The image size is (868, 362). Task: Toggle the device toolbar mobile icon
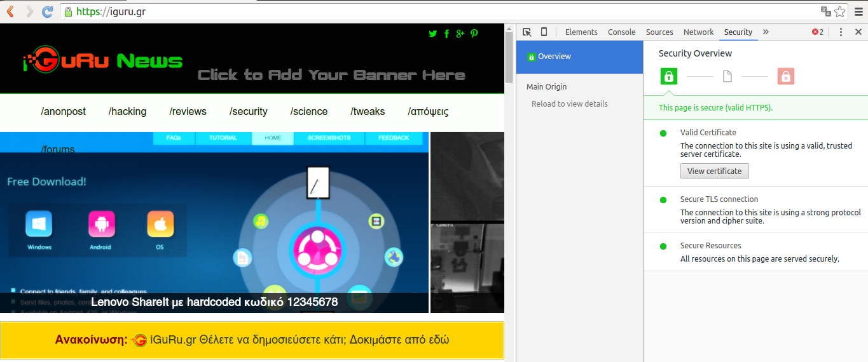tap(544, 32)
